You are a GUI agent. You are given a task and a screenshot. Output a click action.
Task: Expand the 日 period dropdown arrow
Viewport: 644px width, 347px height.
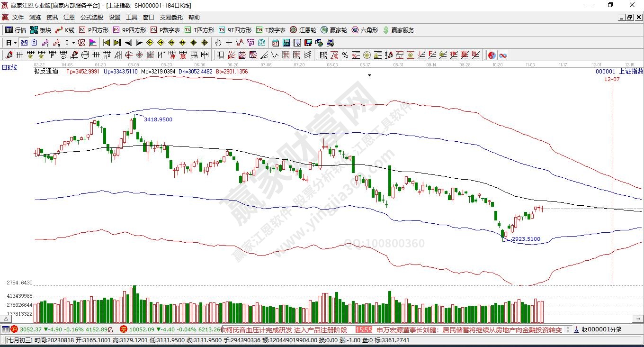[x=15, y=43]
